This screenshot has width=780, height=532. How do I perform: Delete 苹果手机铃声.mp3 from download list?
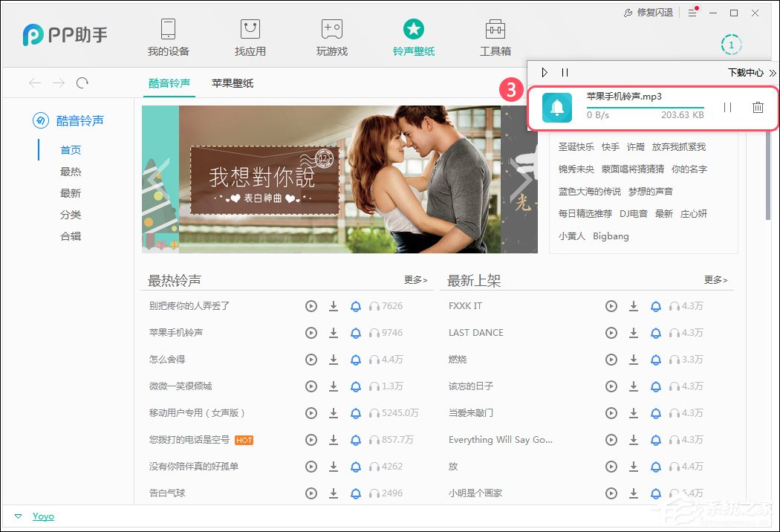(758, 107)
